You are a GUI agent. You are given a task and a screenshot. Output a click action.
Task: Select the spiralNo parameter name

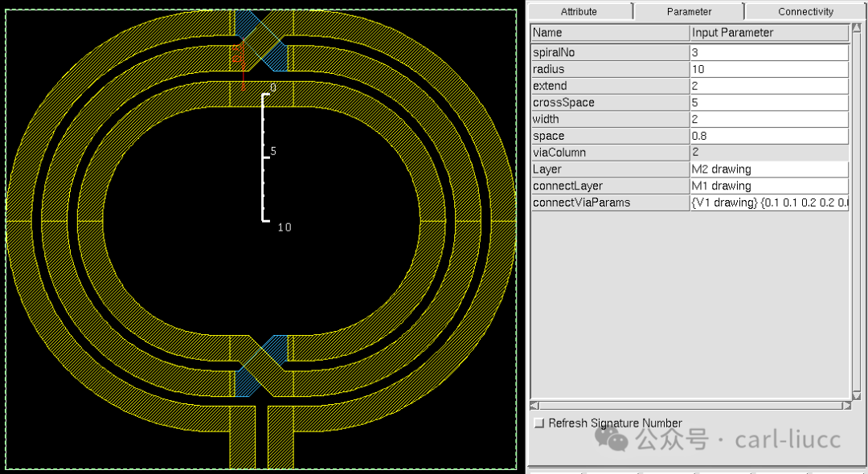coord(610,52)
